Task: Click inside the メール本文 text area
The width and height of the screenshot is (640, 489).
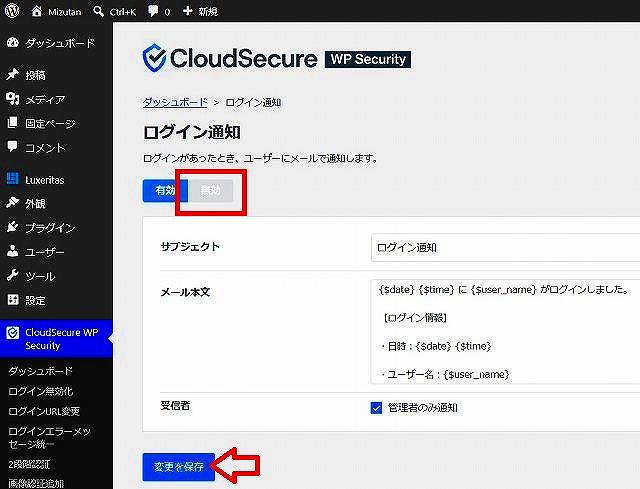Action: coord(505,331)
